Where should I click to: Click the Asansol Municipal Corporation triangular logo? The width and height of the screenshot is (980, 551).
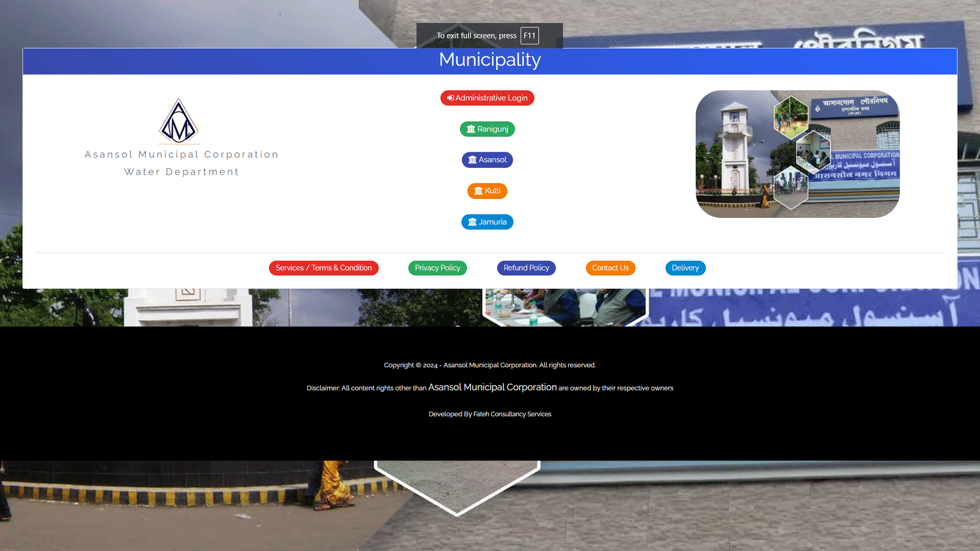pyautogui.click(x=179, y=121)
